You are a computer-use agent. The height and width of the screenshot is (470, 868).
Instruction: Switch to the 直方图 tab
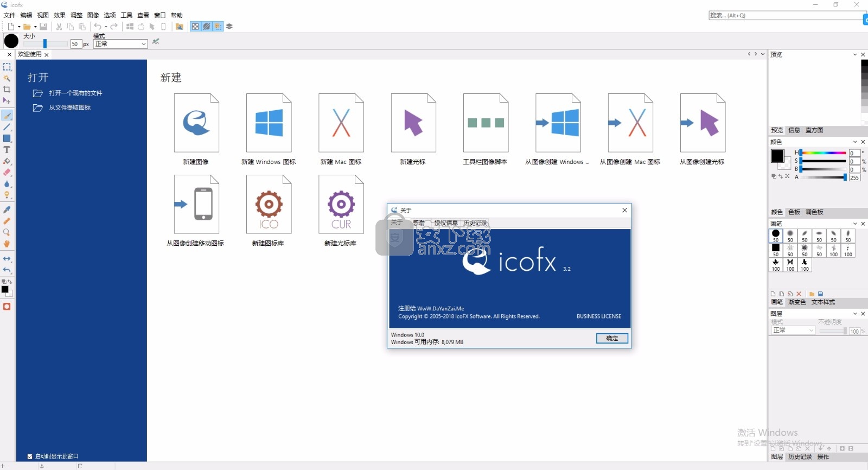tap(814, 130)
